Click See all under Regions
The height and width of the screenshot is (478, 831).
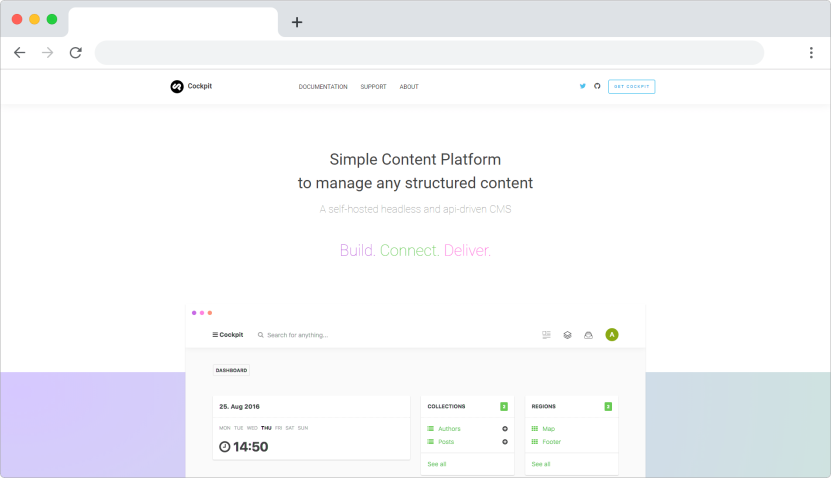point(541,464)
